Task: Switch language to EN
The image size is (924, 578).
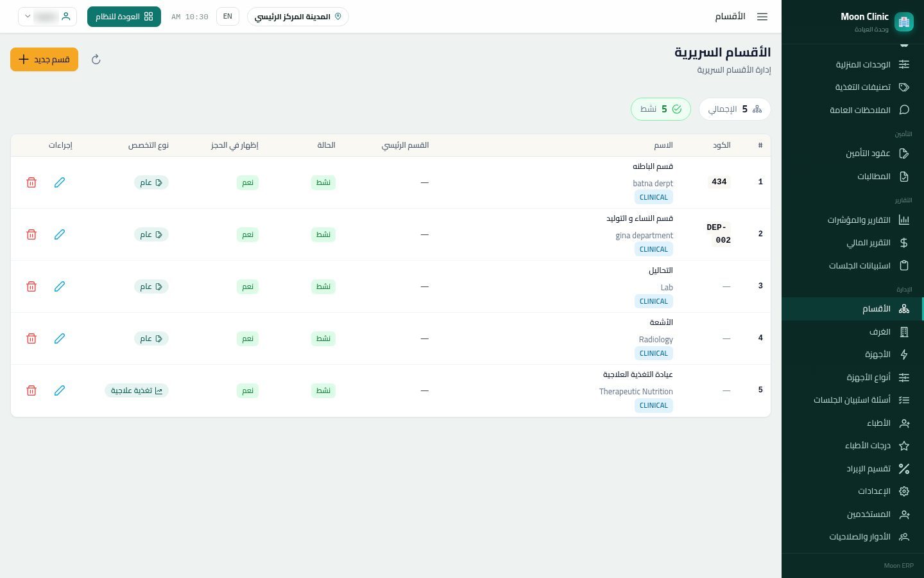Action: tap(228, 17)
